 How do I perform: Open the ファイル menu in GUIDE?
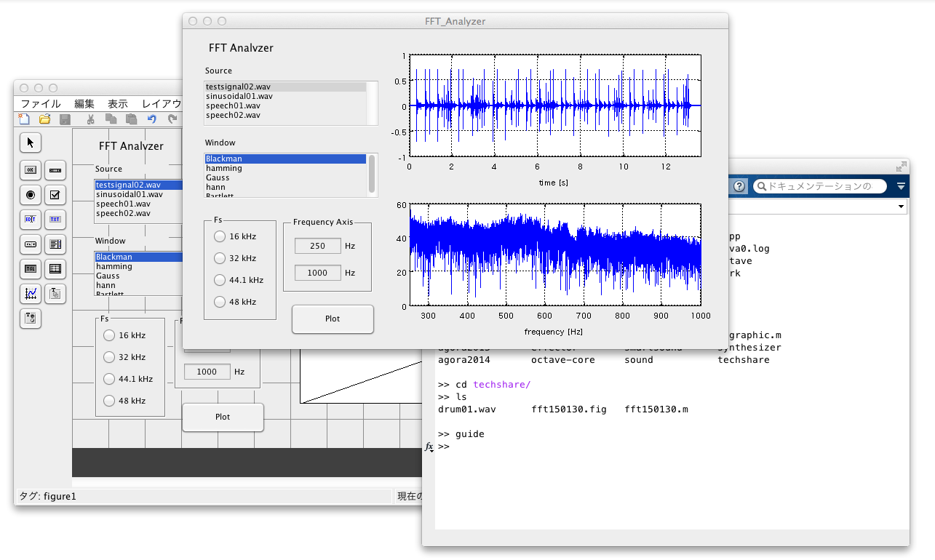click(x=41, y=103)
